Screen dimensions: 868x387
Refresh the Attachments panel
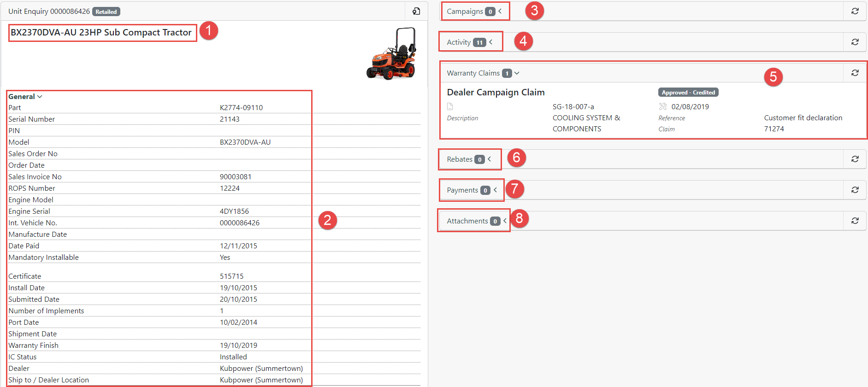pos(855,221)
